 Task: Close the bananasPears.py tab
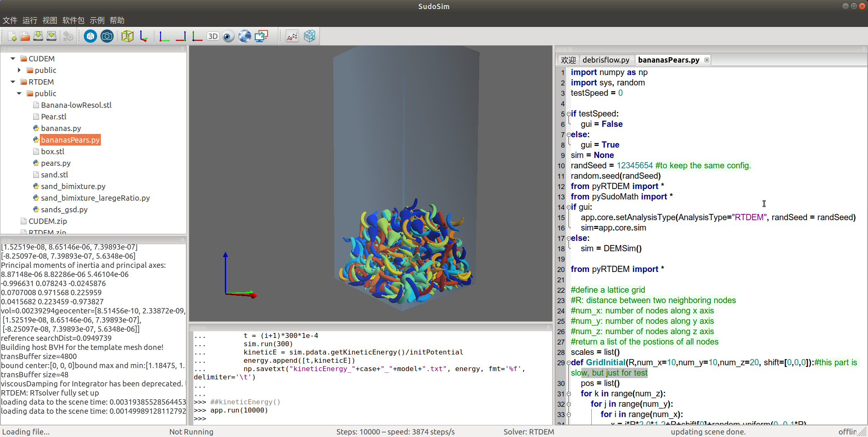tap(707, 60)
